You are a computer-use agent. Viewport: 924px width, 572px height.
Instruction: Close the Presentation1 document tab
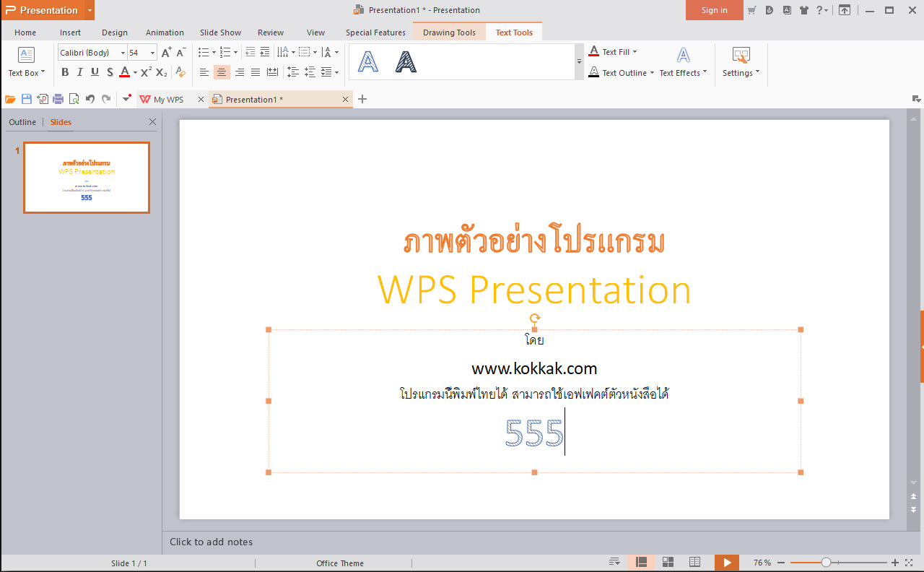[345, 100]
